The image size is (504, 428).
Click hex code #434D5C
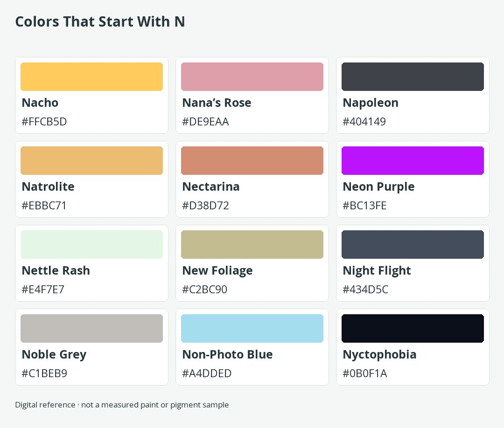[x=365, y=289]
